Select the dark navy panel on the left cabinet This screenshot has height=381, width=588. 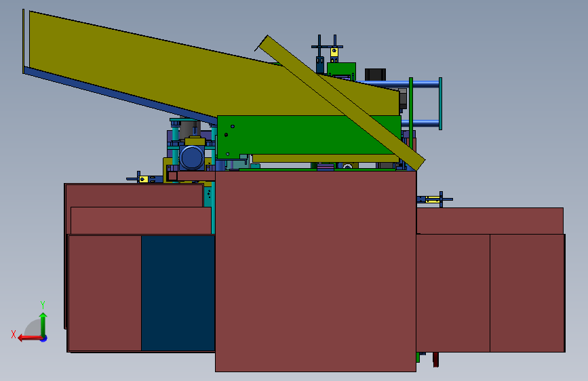pos(178,293)
